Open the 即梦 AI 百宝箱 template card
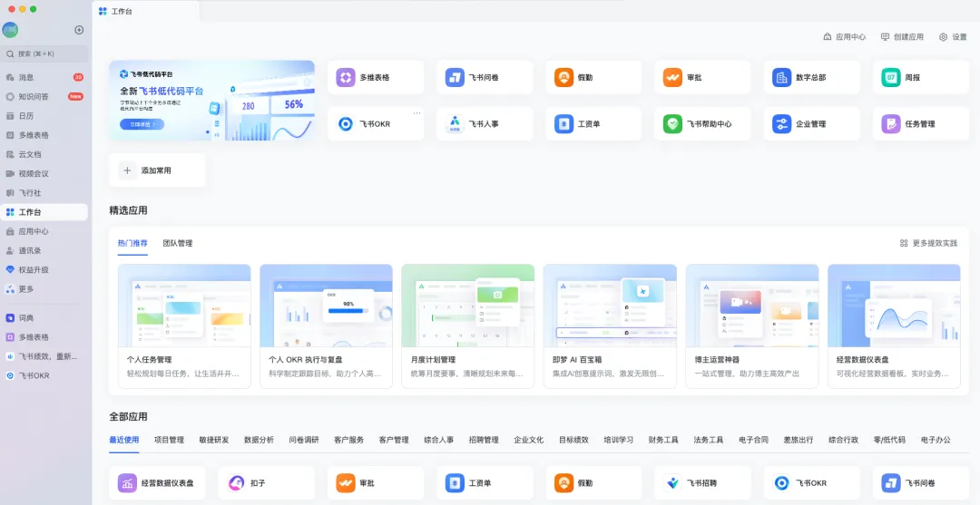The image size is (980, 505). [x=610, y=325]
